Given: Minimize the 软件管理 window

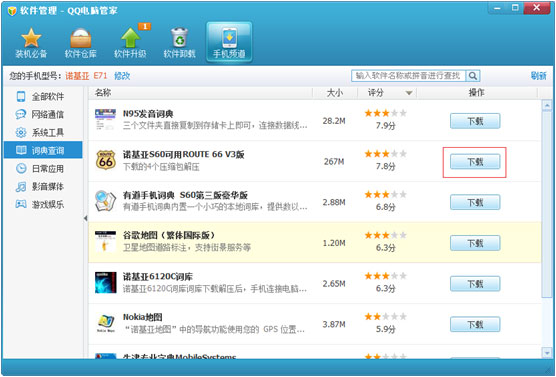Looking at the screenshot, I should pyautogui.click(x=497, y=8).
